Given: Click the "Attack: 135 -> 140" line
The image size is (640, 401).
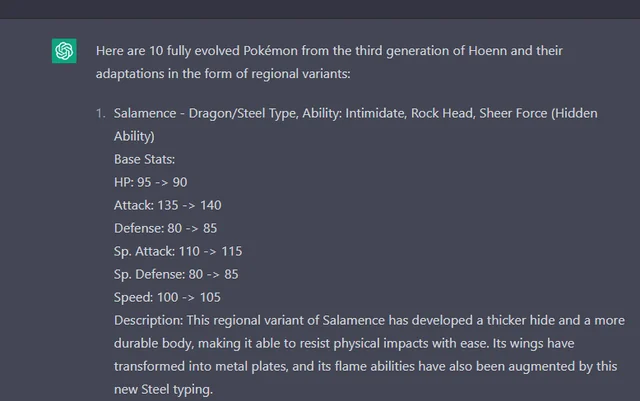Looking at the screenshot, I should click(167, 205).
